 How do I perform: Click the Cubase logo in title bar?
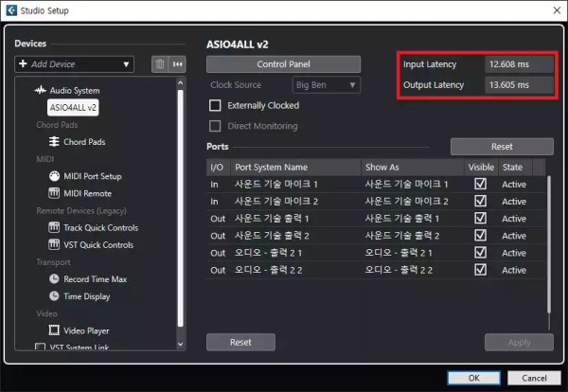(x=11, y=10)
